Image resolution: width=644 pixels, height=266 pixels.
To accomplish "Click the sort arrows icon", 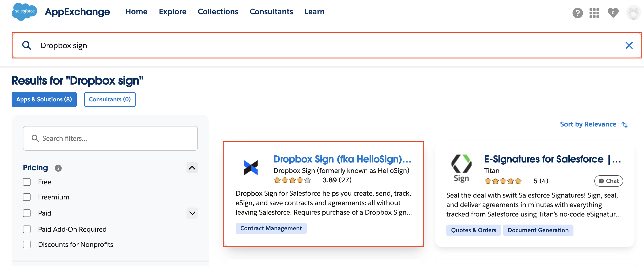I will tap(625, 124).
